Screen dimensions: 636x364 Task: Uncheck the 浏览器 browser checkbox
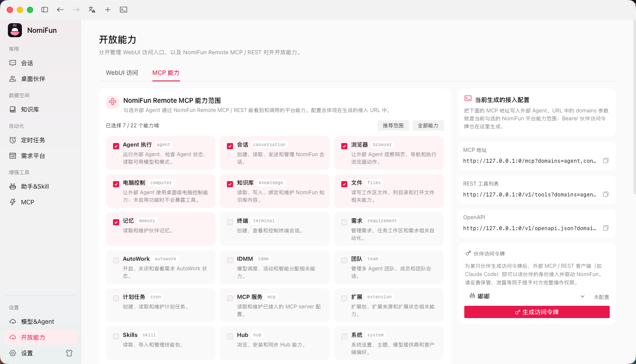(344, 146)
